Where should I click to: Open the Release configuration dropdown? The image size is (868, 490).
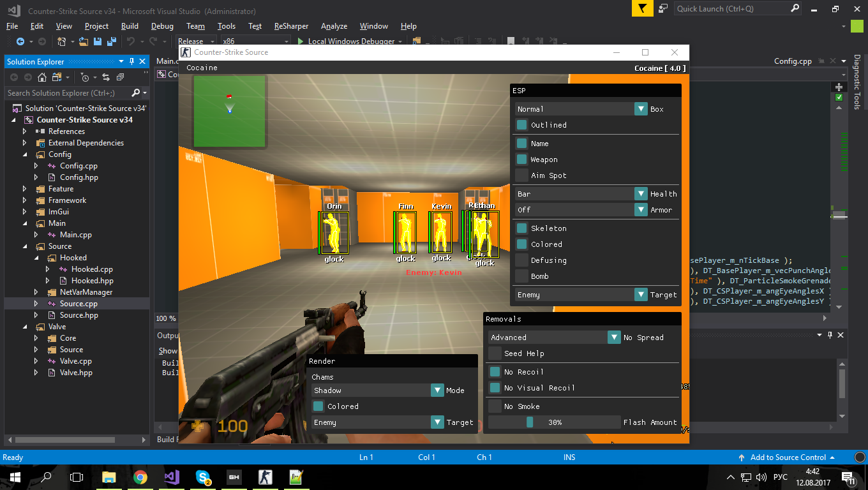[195, 41]
